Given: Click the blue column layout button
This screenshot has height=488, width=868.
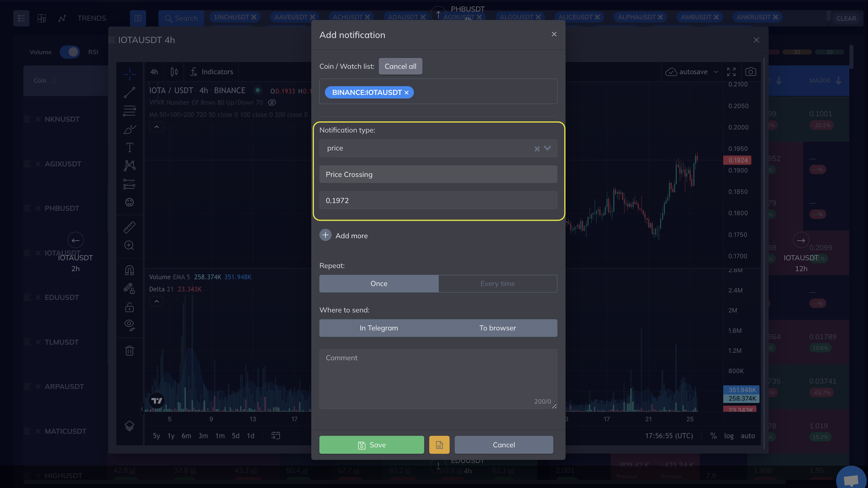Looking at the screenshot, I should coord(138,18).
